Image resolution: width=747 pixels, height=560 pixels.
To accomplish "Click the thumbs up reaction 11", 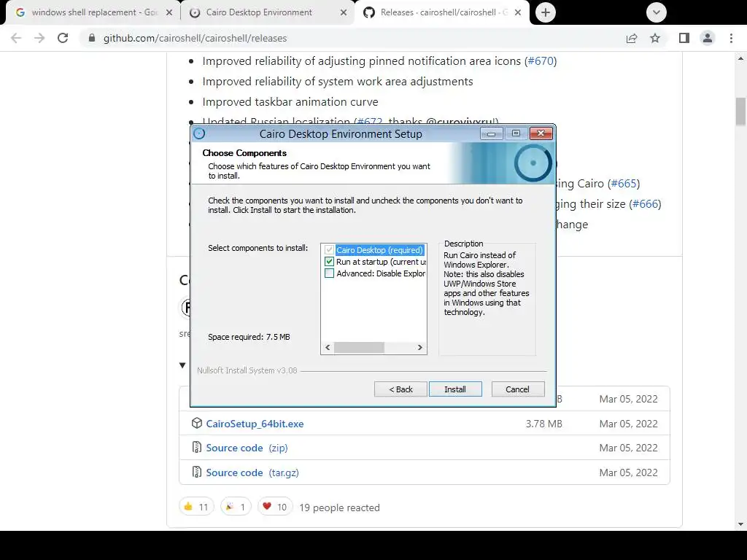I will (x=196, y=507).
